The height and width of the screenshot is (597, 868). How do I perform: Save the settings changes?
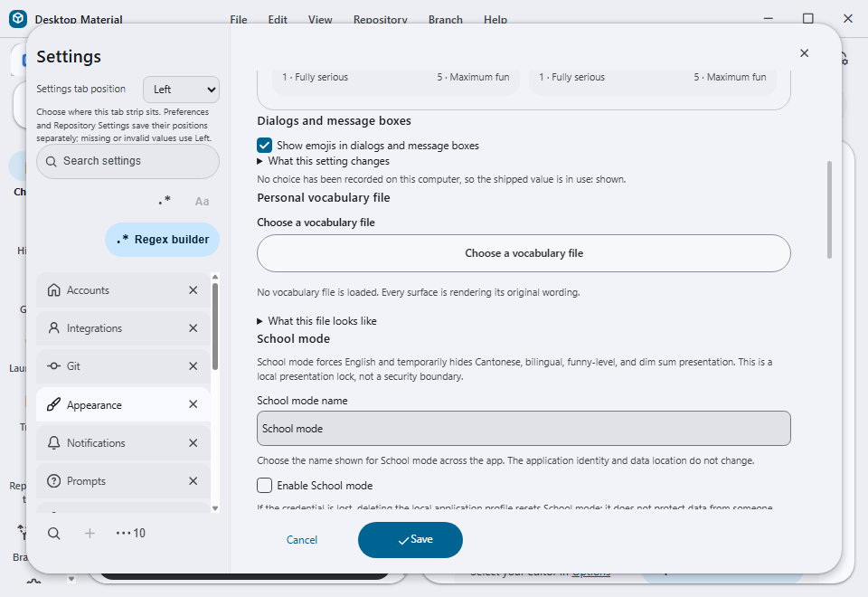410,540
